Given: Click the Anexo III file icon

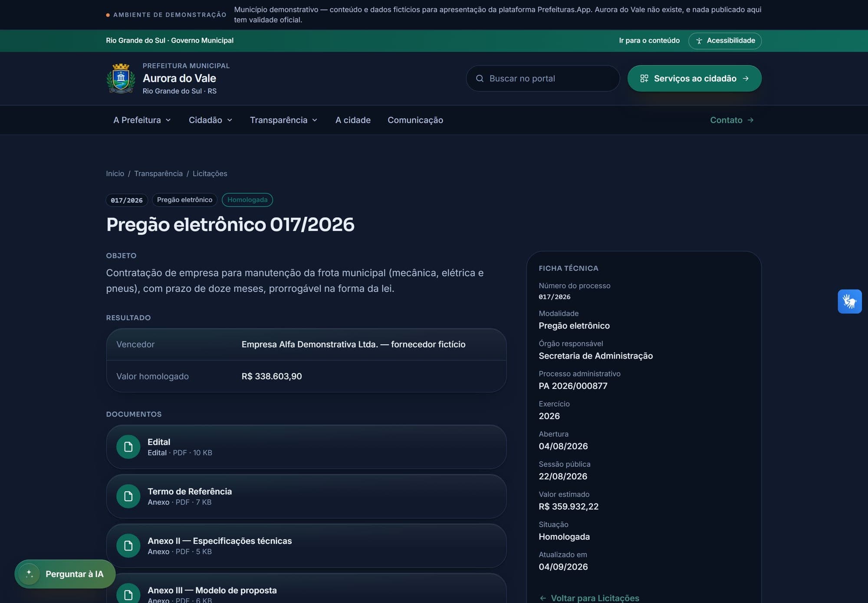Looking at the screenshot, I should pos(128,594).
